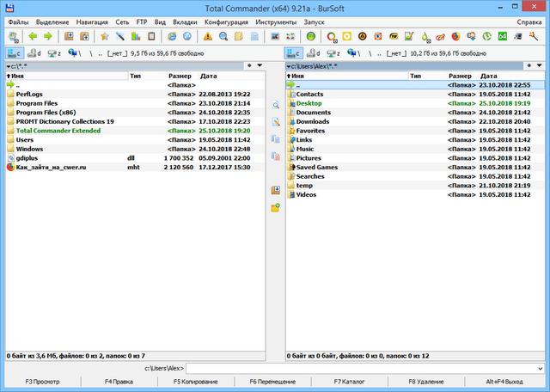Click the new folder icon in middle bar

pyautogui.click(x=276, y=208)
